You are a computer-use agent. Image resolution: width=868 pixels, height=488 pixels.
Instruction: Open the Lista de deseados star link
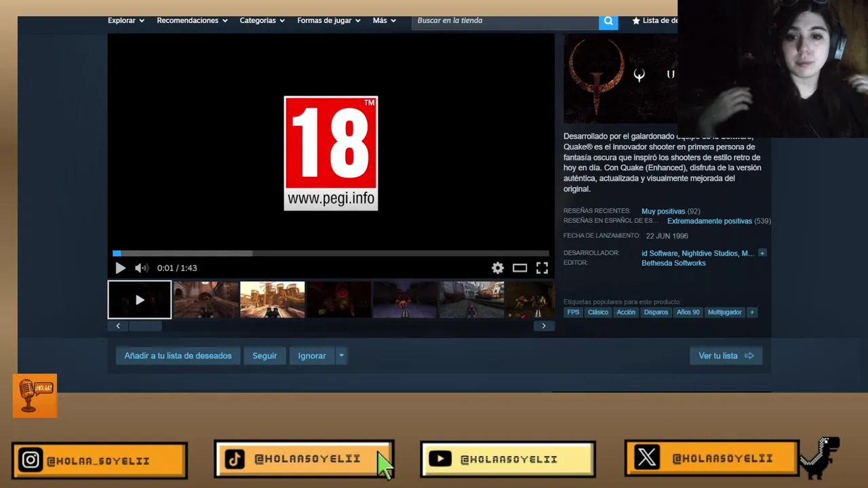point(654,20)
